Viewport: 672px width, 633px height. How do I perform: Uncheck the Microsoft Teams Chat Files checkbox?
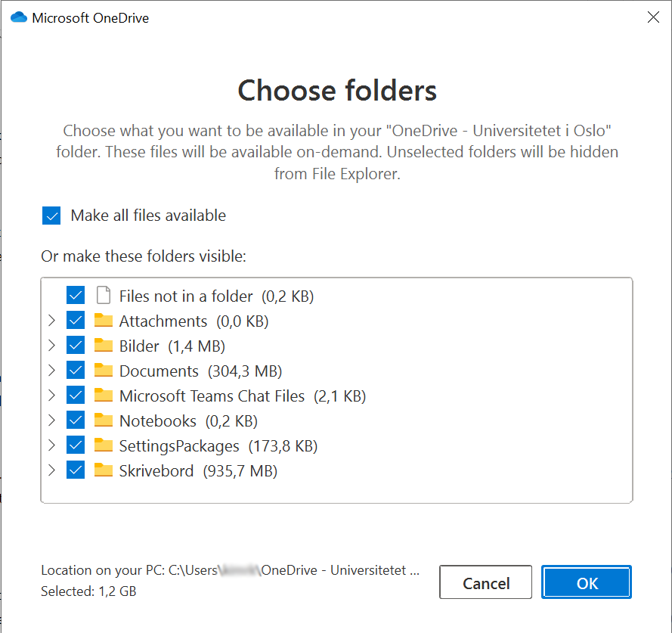click(76, 395)
